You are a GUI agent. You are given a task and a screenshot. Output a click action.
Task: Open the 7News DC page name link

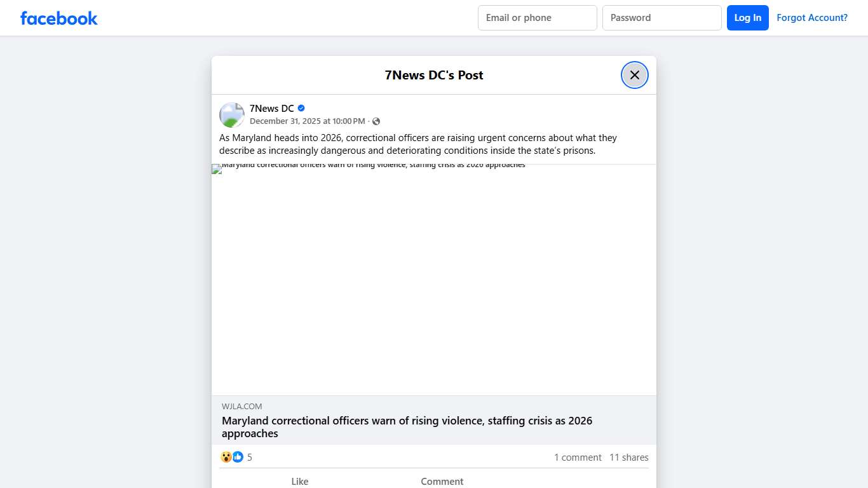(x=271, y=109)
